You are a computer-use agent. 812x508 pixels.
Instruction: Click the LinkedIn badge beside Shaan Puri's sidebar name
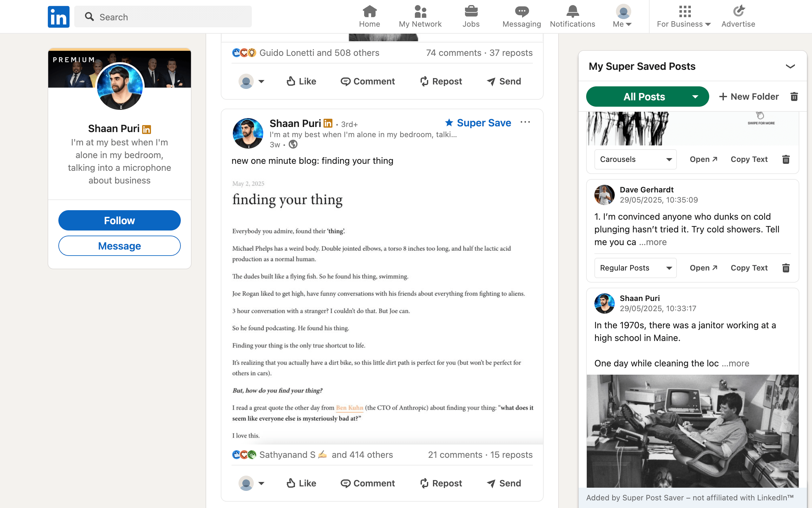pos(146,129)
